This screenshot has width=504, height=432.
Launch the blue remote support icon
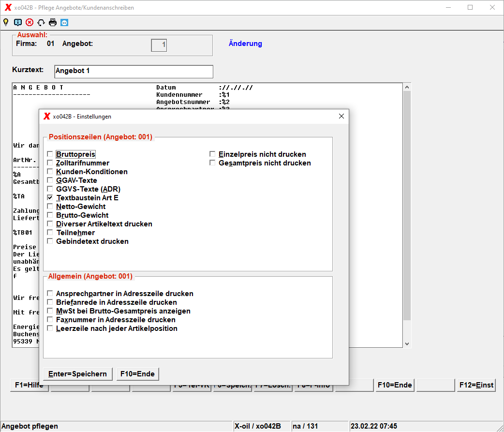click(x=64, y=23)
